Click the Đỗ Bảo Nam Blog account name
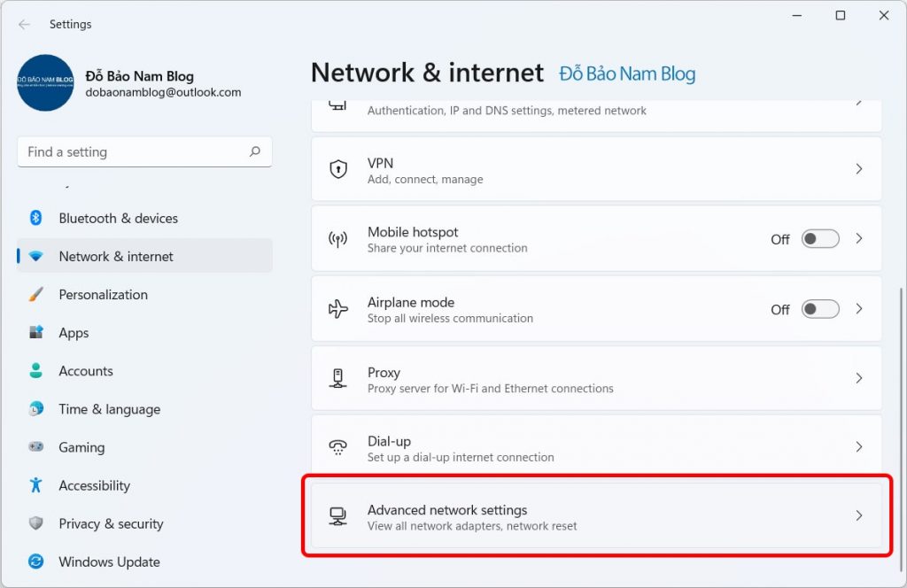The height and width of the screenshot is (588, 907). pyautogui.click(x=139, y=76)
